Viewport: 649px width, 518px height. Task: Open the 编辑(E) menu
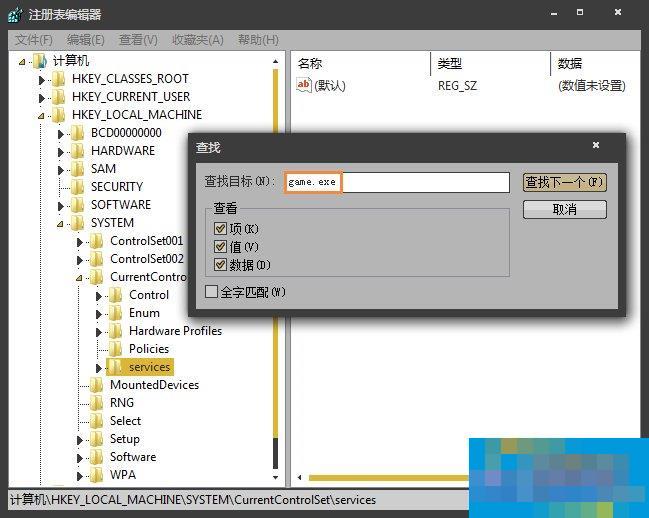coord(86,40)
